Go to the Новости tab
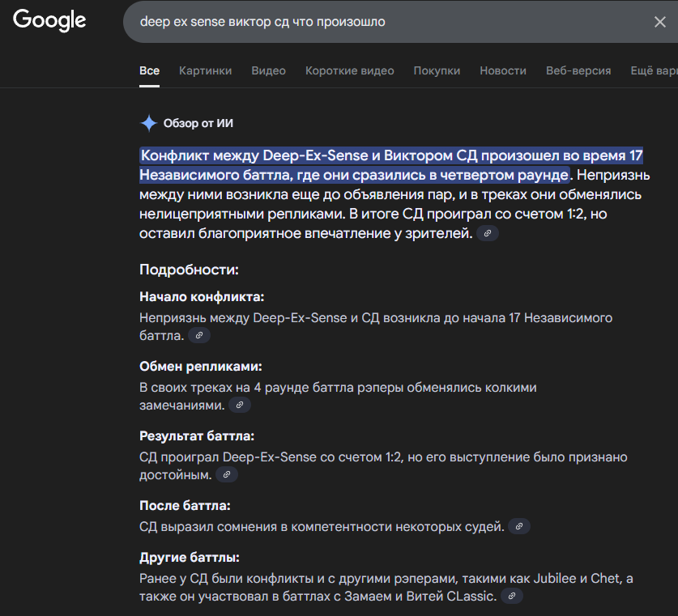Screen dimensions: 678x616 coord(502,70)
